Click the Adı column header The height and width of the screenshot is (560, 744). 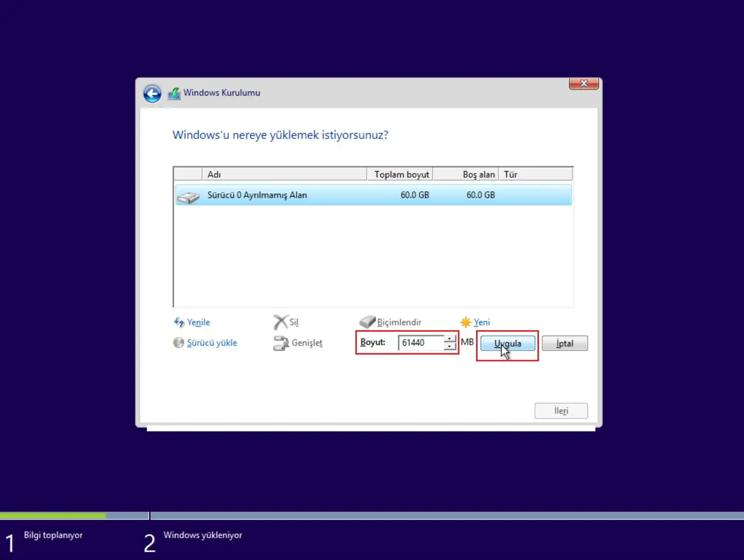coord(214,174)
